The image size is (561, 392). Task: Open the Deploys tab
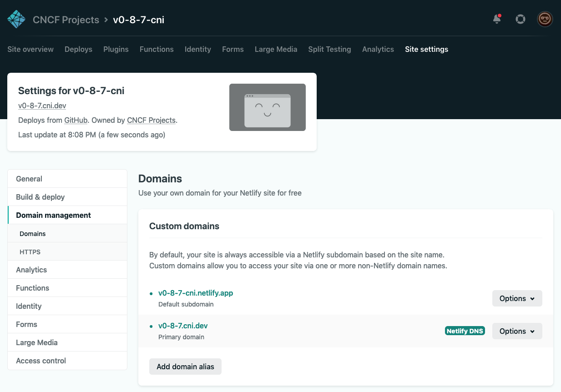[x=78, y=49]
